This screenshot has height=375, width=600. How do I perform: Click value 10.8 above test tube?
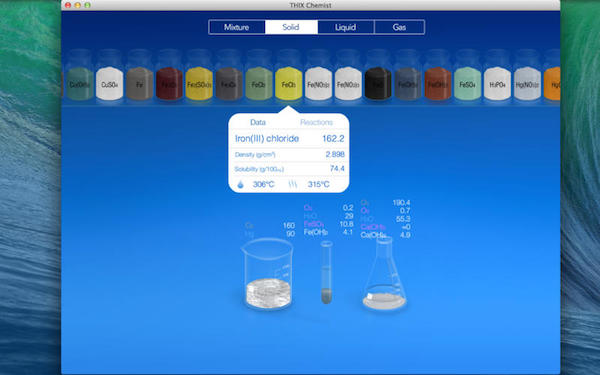coord(346,224)
